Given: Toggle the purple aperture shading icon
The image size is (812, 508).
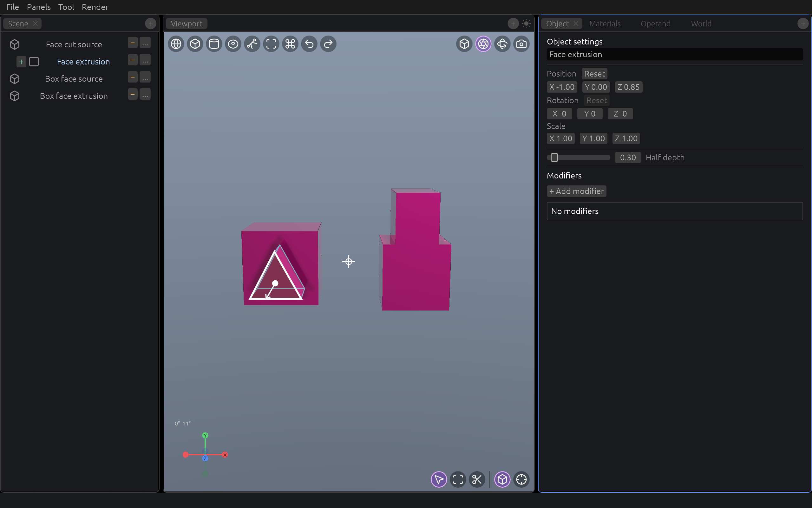Looking at the screenshot, I should (483, 44).
